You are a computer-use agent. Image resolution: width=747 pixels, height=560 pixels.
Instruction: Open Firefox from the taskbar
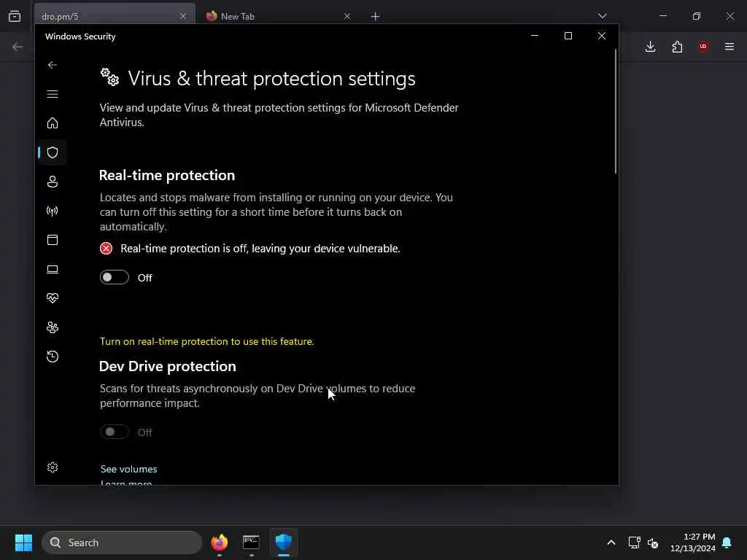(x=220, y=542)
